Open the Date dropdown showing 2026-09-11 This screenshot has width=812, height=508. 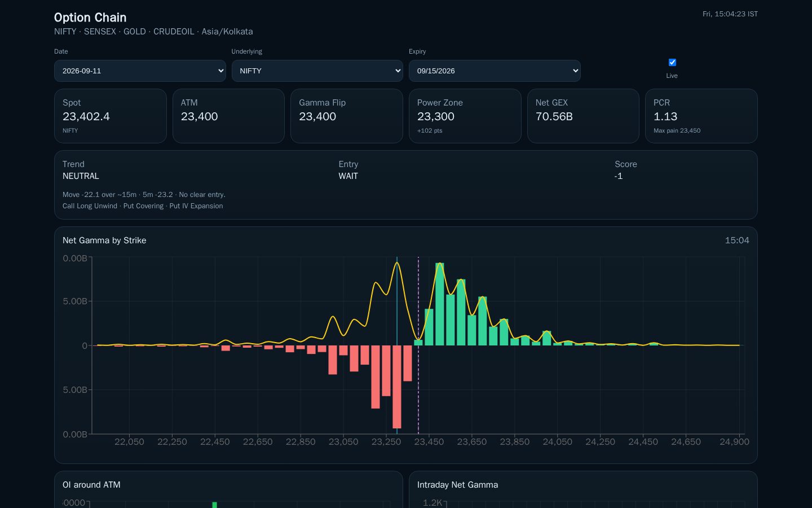tap(140, 71)
